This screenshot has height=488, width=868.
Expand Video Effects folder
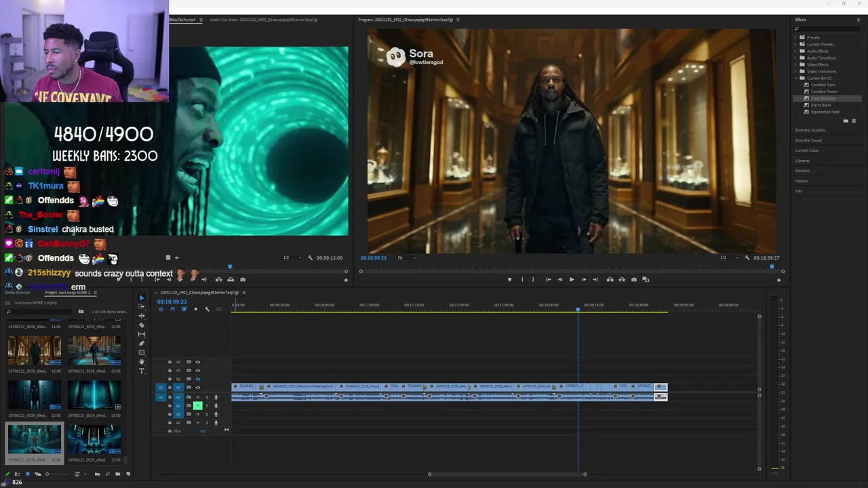pyautogui.click(x=797, y=64)
